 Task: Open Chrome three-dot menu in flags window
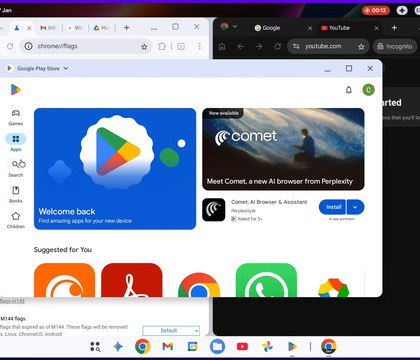click(x=199, y=46)
